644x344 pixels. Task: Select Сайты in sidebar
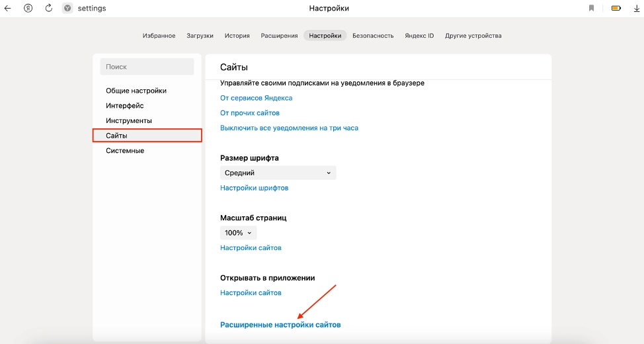[147, 136]
